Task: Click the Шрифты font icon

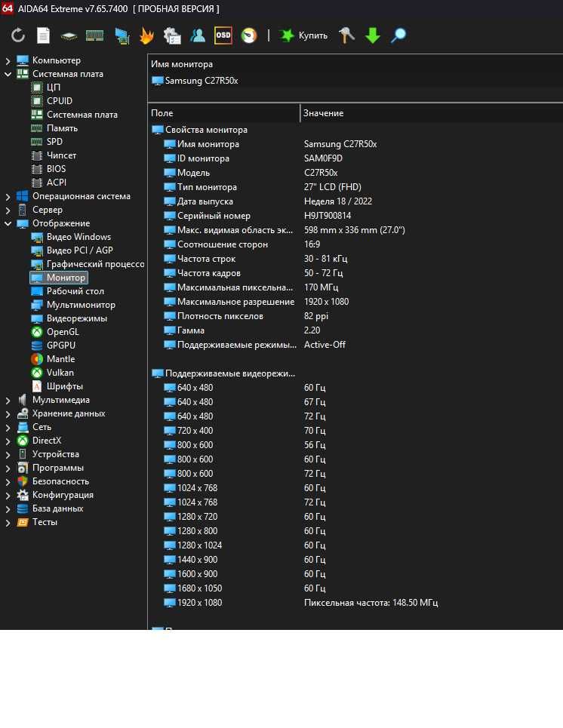Action: 37,386
